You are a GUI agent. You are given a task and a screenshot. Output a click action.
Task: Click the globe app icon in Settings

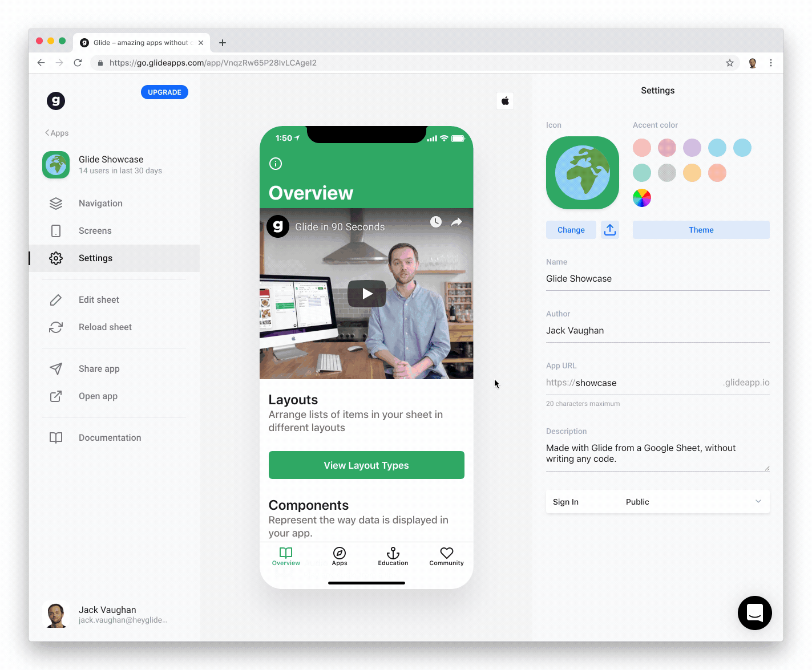(583, 173)
